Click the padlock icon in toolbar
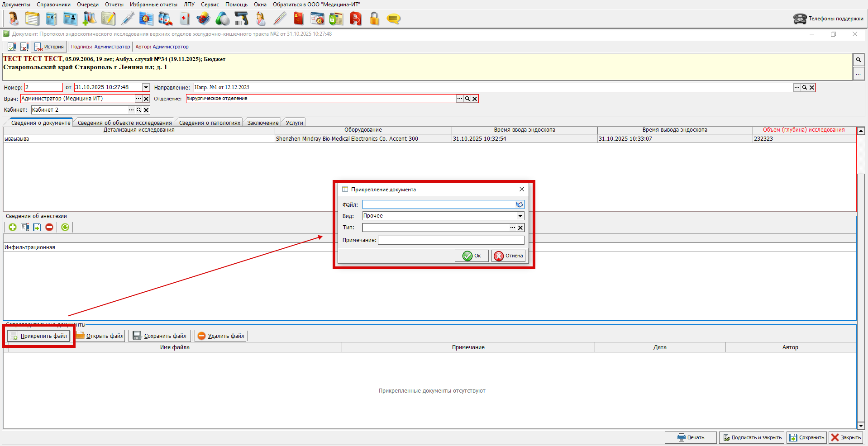The height and width of the screenshot is (446, 868). tap(374, 19)
